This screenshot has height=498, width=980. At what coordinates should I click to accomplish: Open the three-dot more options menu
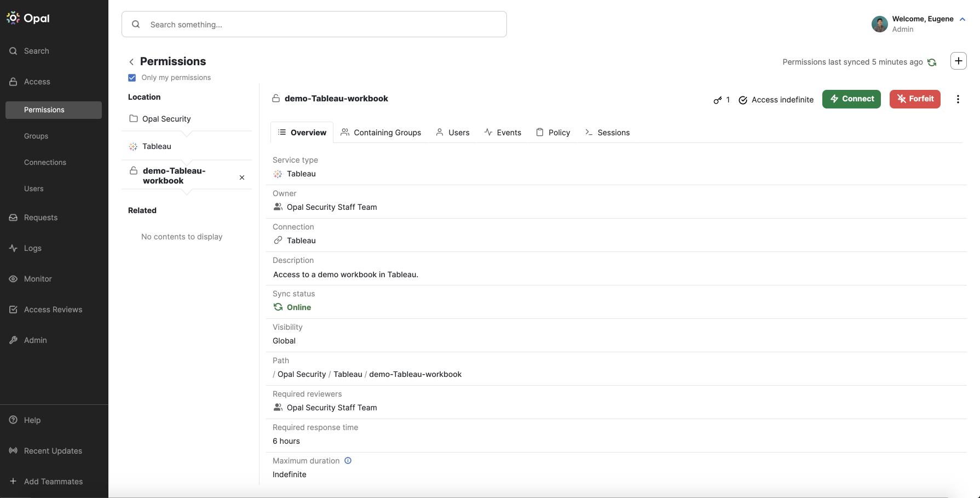click(958, 99)
